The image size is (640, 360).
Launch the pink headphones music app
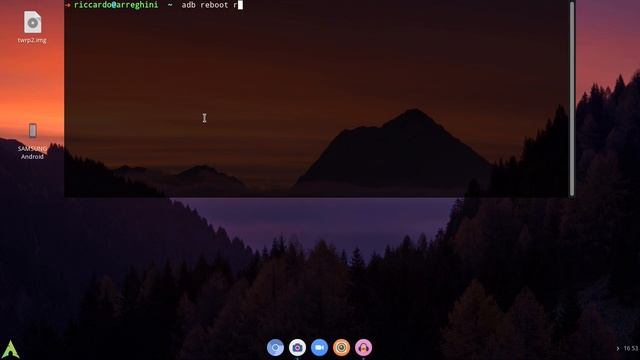click(x=363, y=348)
